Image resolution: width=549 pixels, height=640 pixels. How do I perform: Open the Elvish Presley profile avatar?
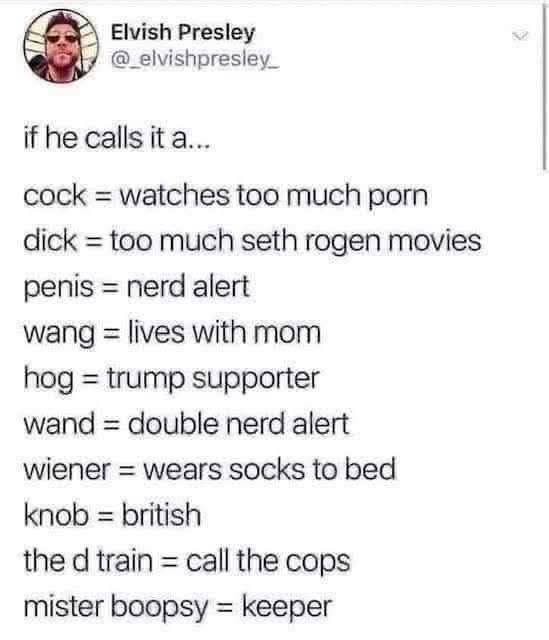tap(61, 46)
